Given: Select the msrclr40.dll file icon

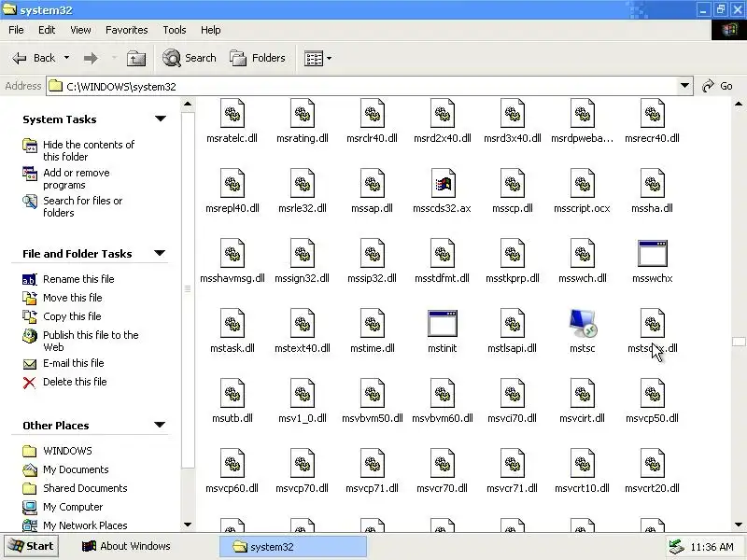Looking at the screenshot, I should click(373, 113).
